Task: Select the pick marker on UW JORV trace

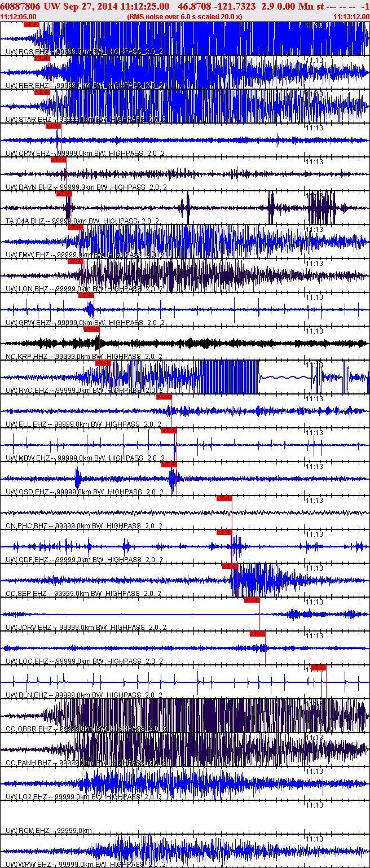Action: [x=252, y=600]
